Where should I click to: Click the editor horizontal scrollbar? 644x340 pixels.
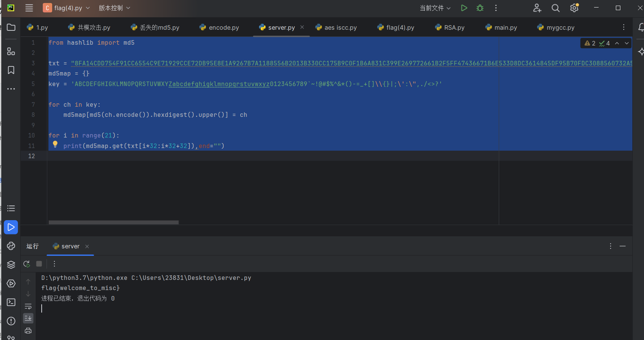coord(114,222)
